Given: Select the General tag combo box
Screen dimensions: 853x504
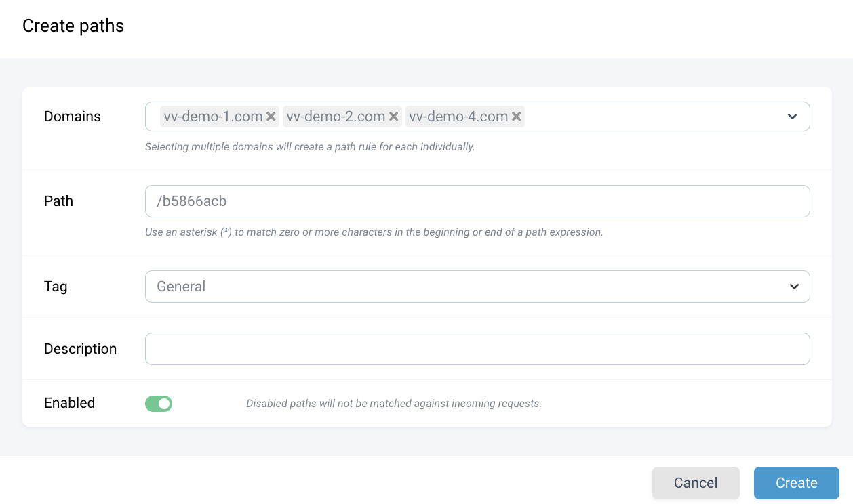Looking at the screenshot, I should click(x=477, y=287).
